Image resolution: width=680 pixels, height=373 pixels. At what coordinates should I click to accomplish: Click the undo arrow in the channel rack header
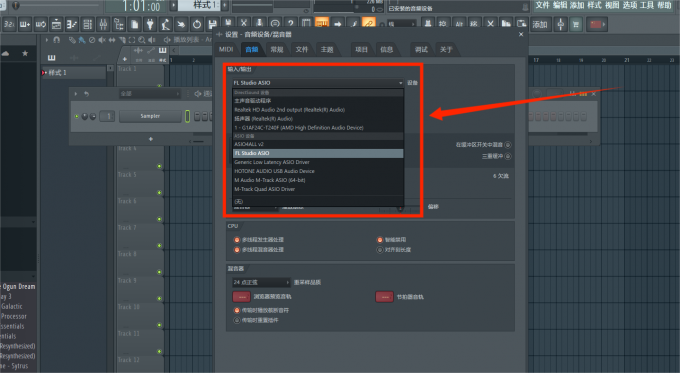point(86,94)
